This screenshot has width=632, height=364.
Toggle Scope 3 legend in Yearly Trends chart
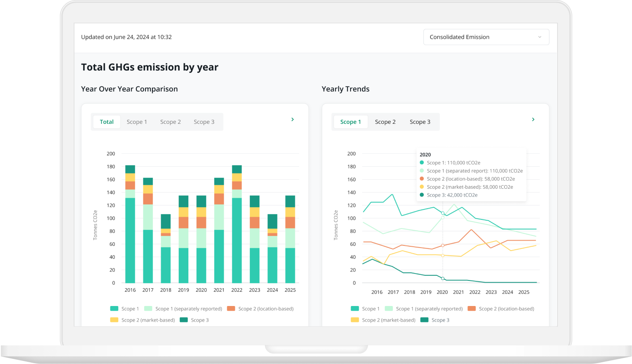tap(435, 320)
